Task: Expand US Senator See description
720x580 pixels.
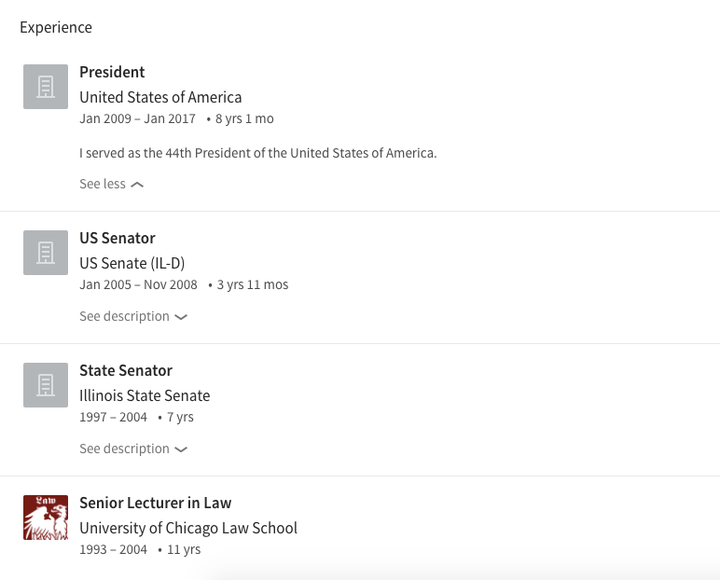Action: 133,316
